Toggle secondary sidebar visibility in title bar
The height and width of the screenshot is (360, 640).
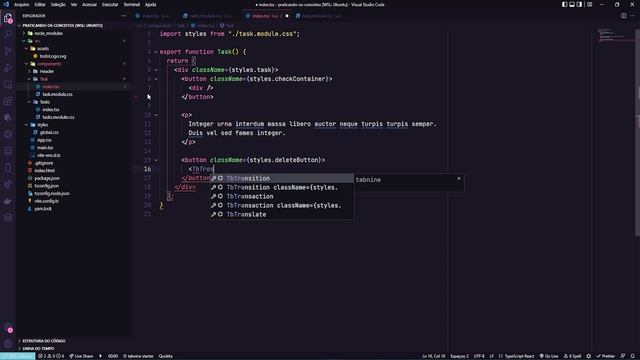pyautogui.click(x=579, y=4)
